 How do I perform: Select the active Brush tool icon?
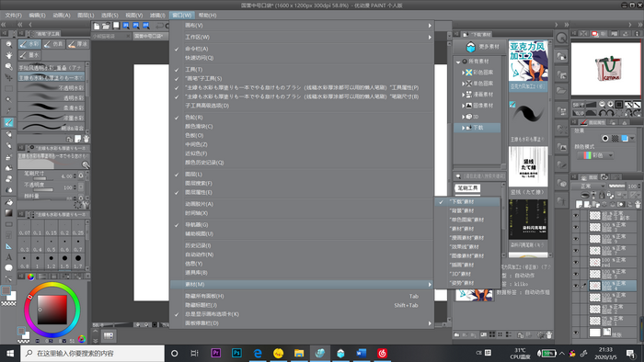coord(8,122)
